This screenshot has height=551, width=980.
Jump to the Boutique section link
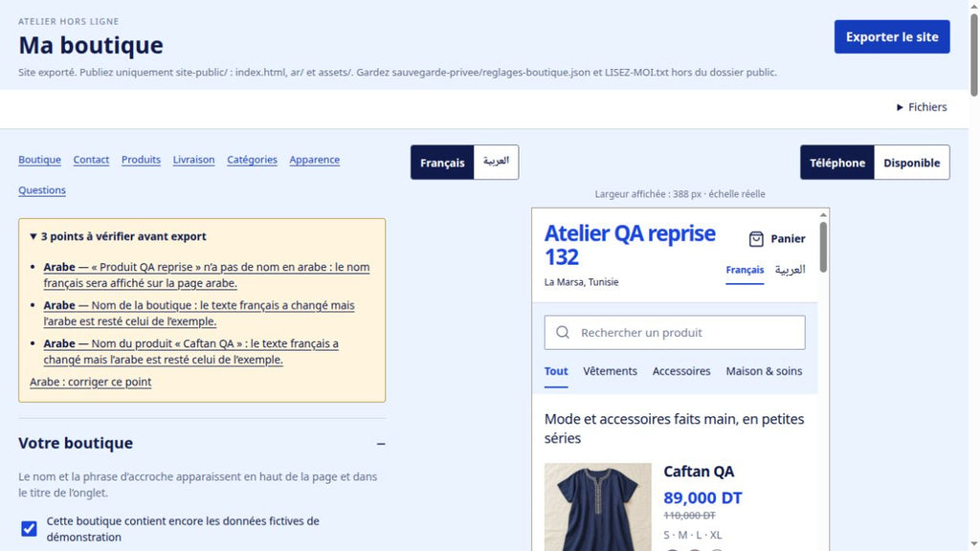pyautogui.click(x=39, y=160)
